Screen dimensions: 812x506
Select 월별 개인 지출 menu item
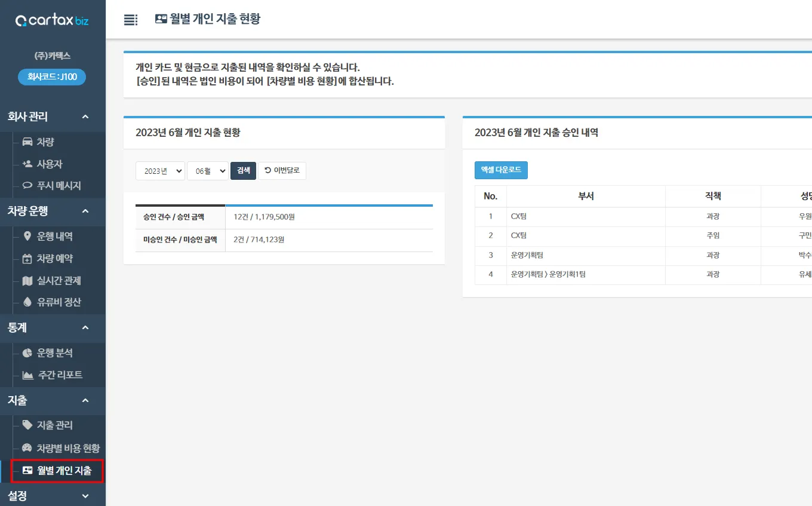pyautogui.click(x=57, y=471)
